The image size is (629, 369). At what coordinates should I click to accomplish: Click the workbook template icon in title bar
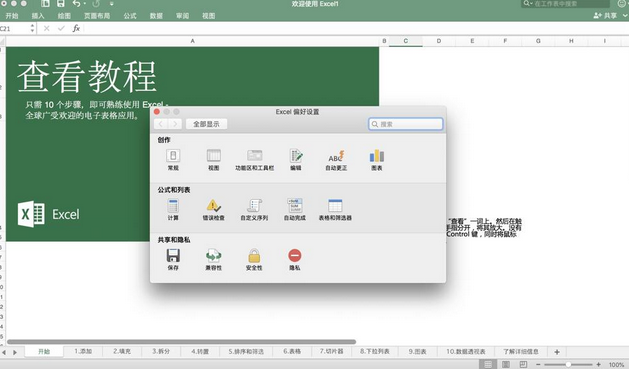click(x=45, y=4)
